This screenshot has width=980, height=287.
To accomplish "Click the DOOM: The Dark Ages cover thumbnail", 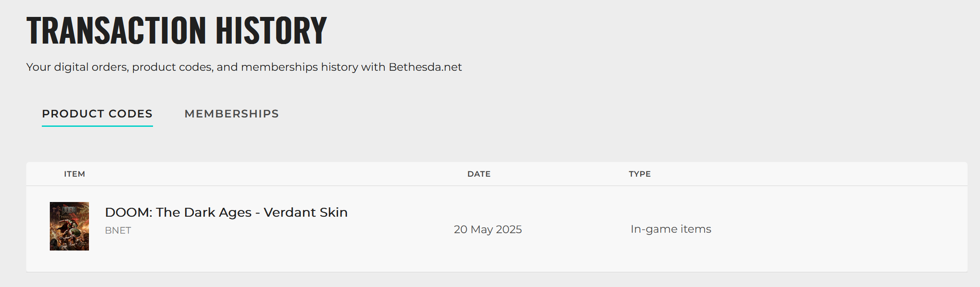I will click(69, 226).
